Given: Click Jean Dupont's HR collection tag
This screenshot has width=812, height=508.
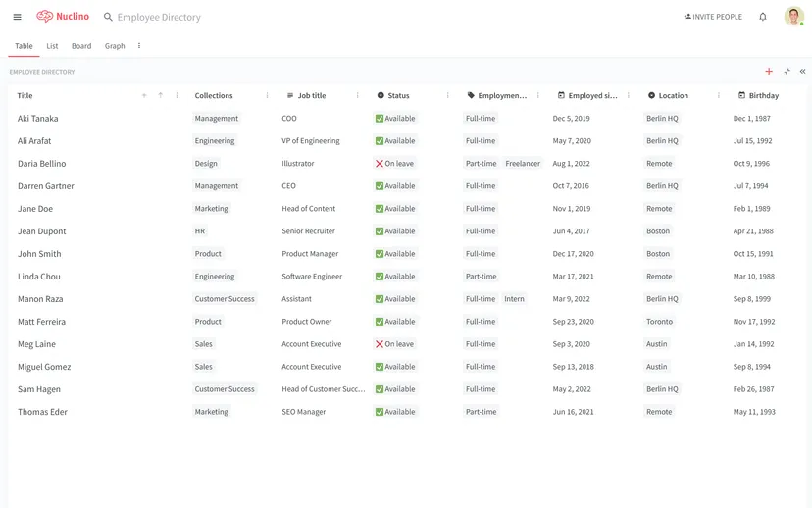Looking at the screenshot, I should tap(200, 231).
